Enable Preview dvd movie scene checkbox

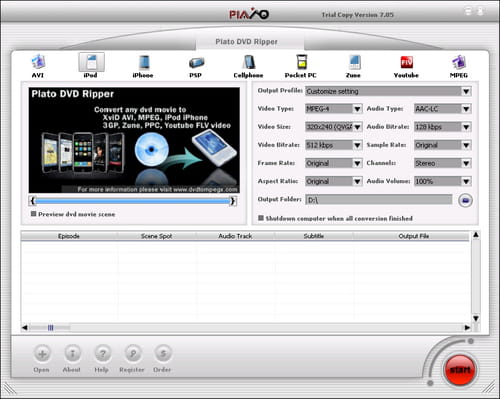click(x=33, y=214)
